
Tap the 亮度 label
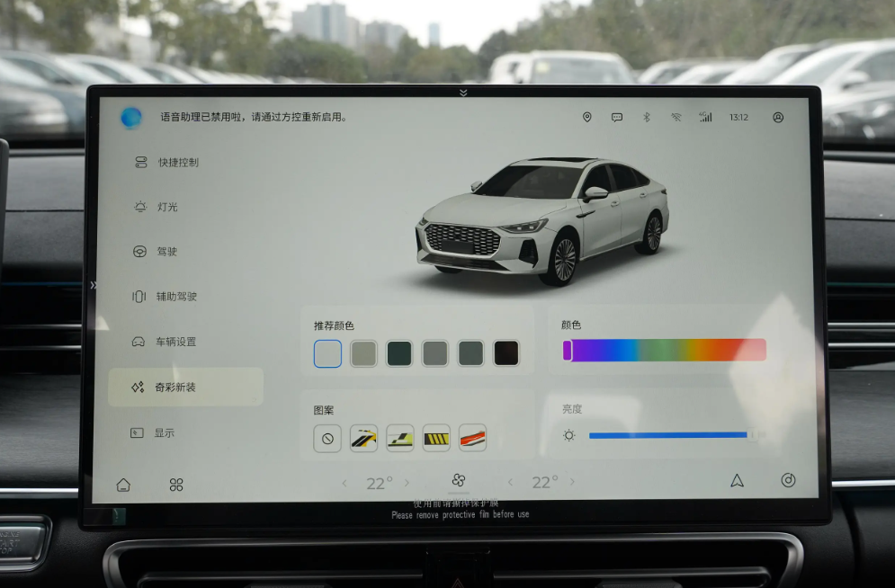(x=572, y=409)
